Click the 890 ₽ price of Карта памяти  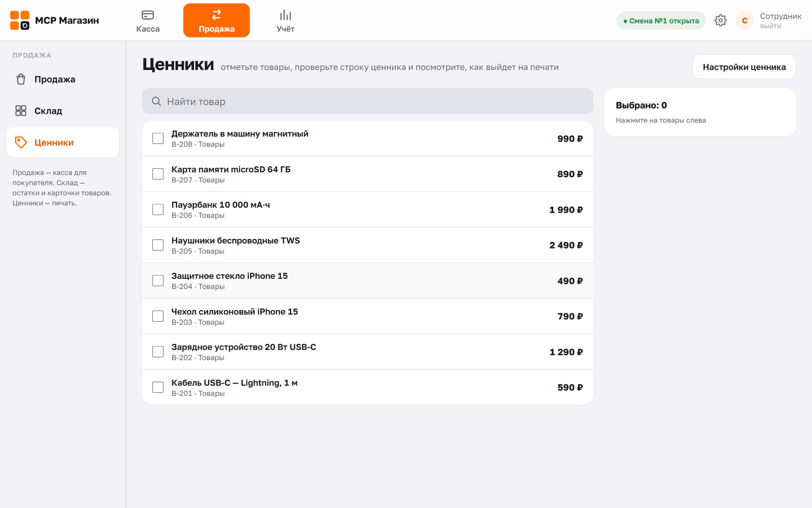coord(570,174)
